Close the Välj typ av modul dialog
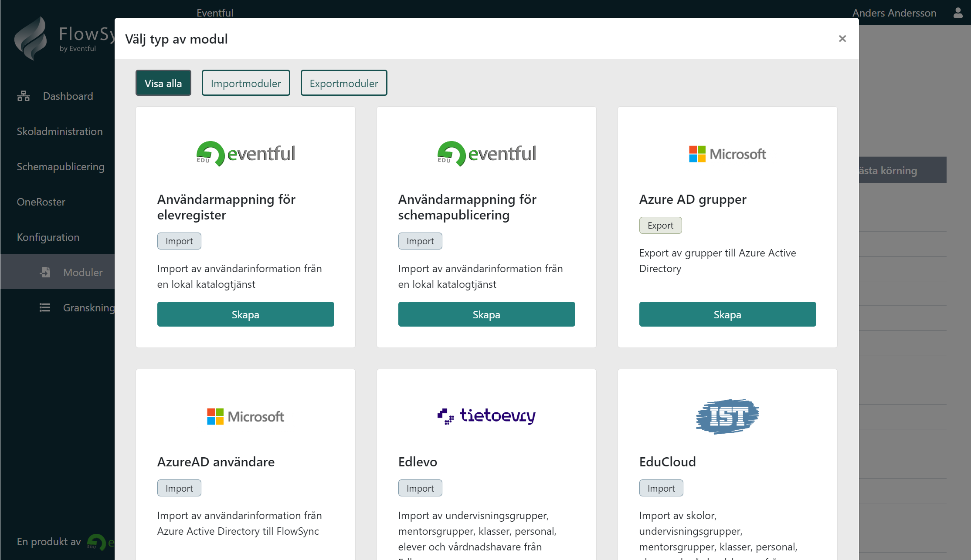The height and width of the screenshot is (560, 971). tap(842, 39)
